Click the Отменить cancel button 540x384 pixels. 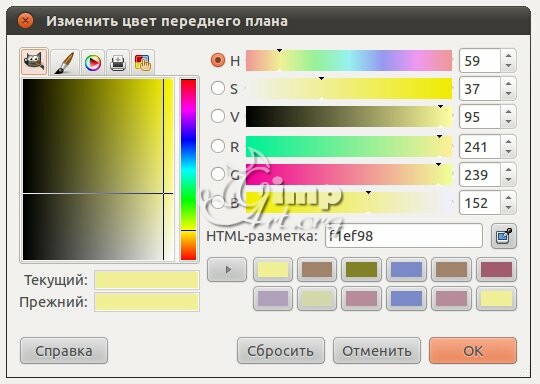click(377, 351)
